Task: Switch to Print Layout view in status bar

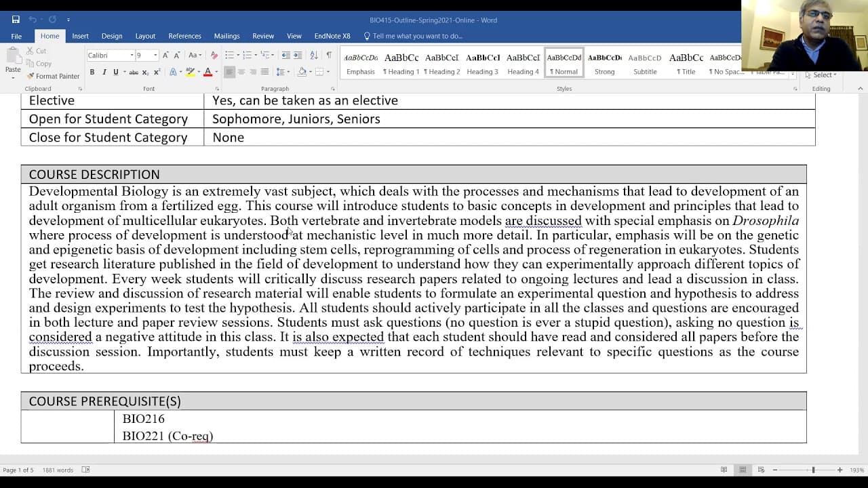Action: coord(743,470)
